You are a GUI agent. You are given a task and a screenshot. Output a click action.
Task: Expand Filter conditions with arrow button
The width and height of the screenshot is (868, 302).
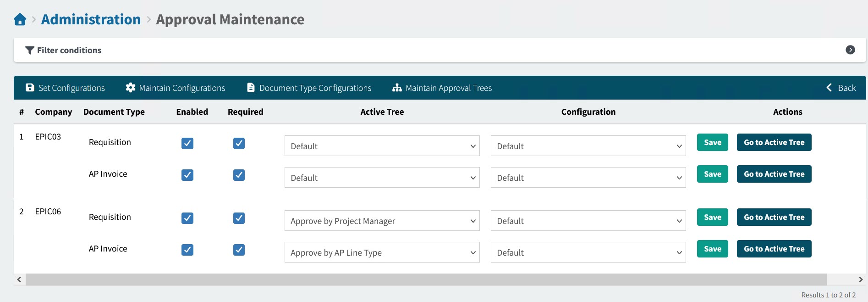(850, 50)
